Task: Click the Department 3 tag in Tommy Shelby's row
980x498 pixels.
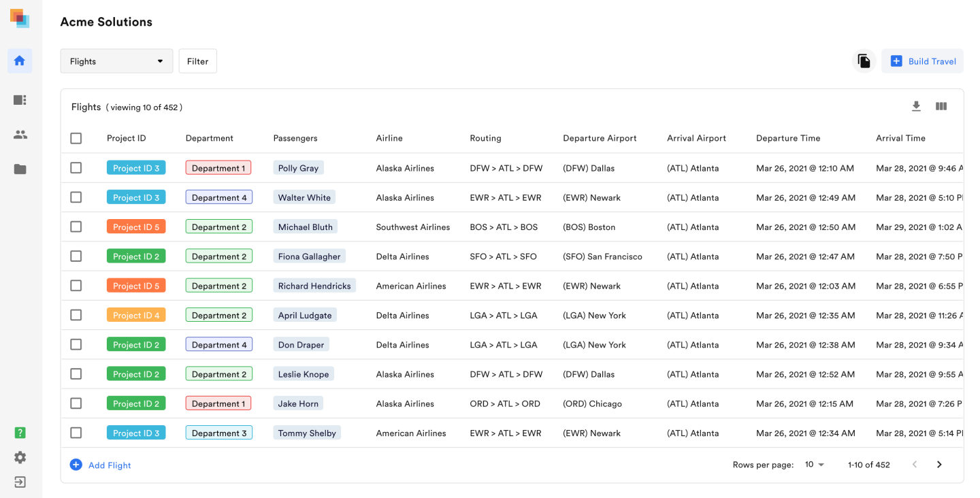Action: (219, 433)
